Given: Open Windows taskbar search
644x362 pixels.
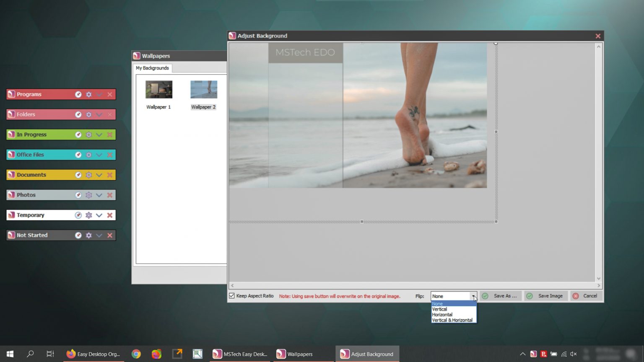Looking at the screenshot, I should pos(30,354).
